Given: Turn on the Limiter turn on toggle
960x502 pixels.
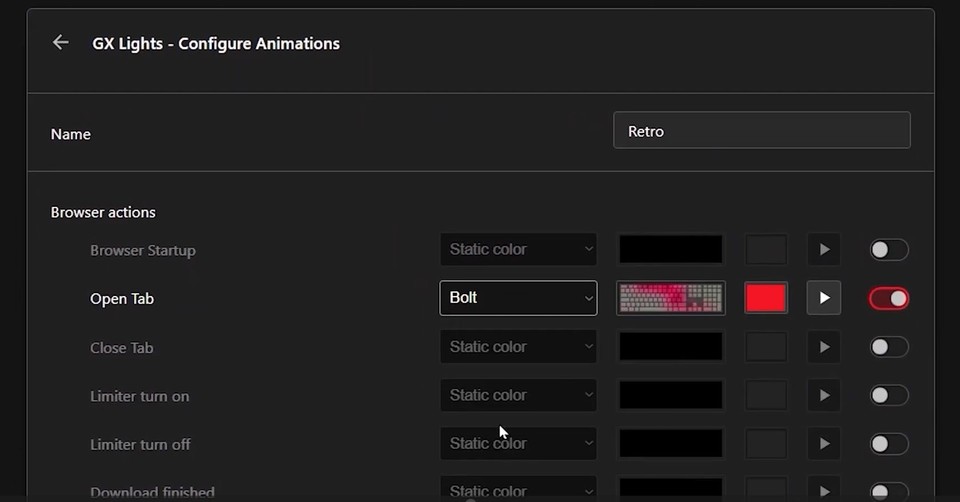Looking at the screenshot, I should click(x=889, y=395).
